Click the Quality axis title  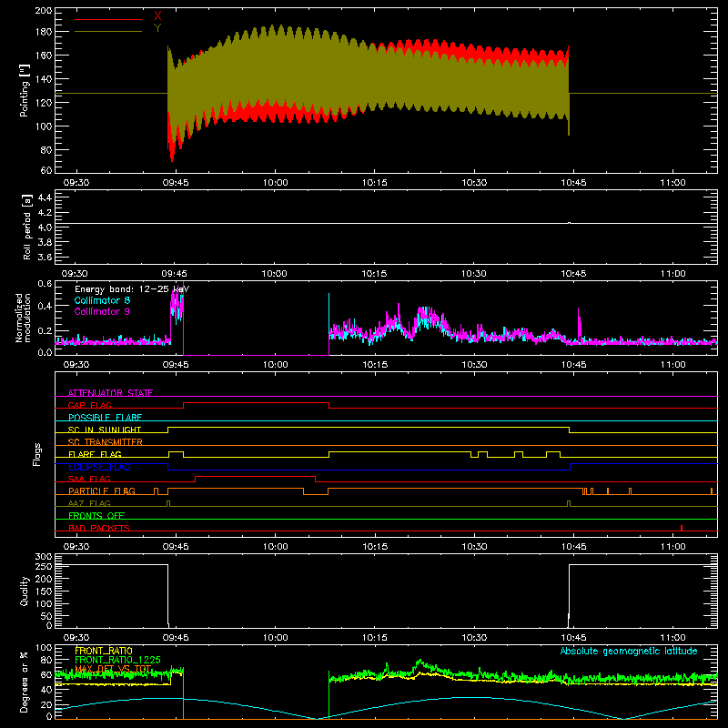click(25, 591)
